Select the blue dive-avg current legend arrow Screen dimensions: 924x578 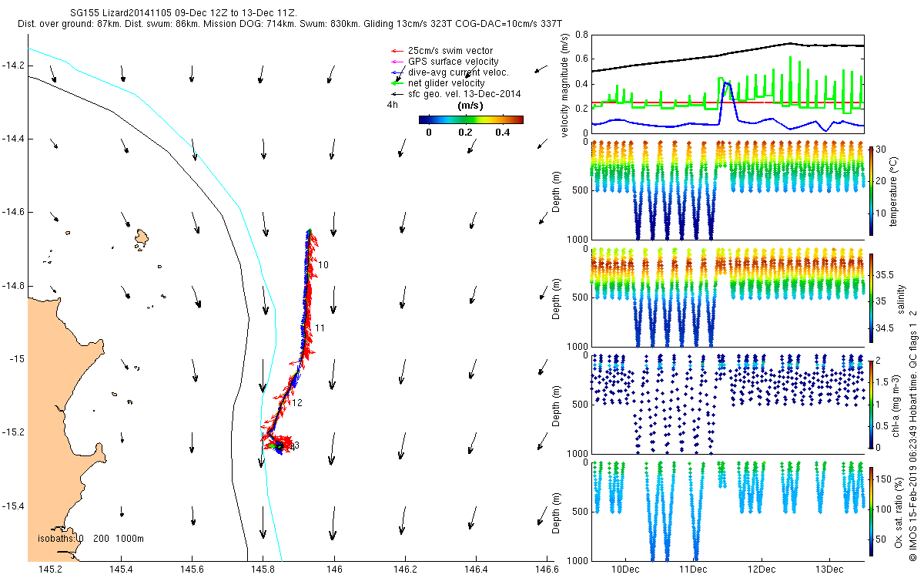[x=397, y=72]
